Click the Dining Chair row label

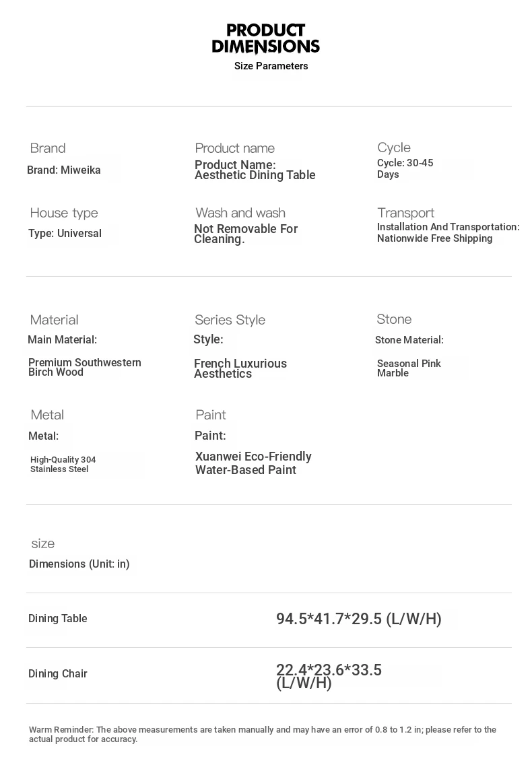(58, 674)
